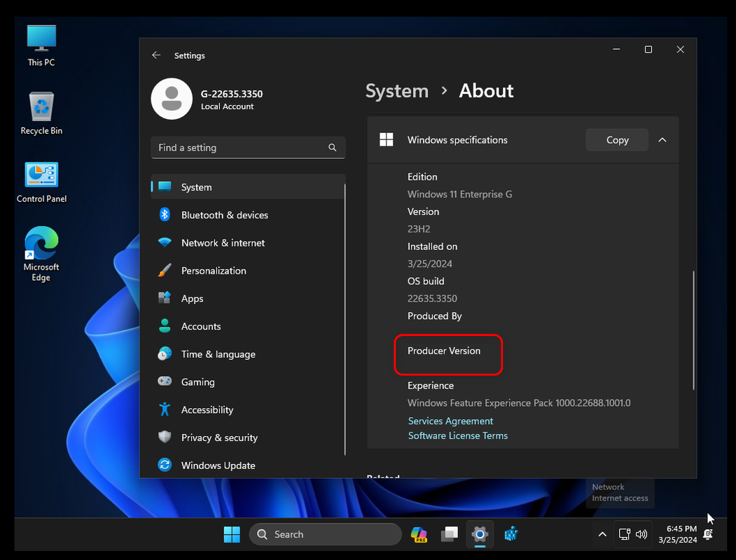Open Windows Update settings page
The image size is (736, 560).
[248, 465]
